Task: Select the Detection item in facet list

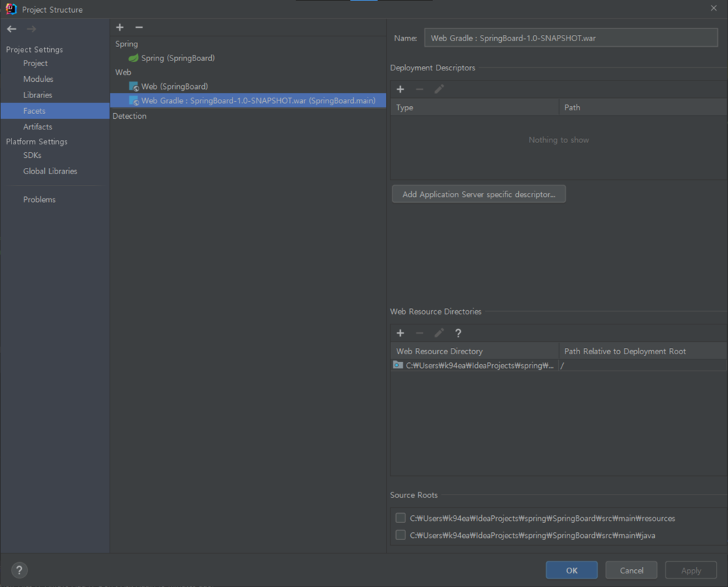Action: tap(129, 116)
